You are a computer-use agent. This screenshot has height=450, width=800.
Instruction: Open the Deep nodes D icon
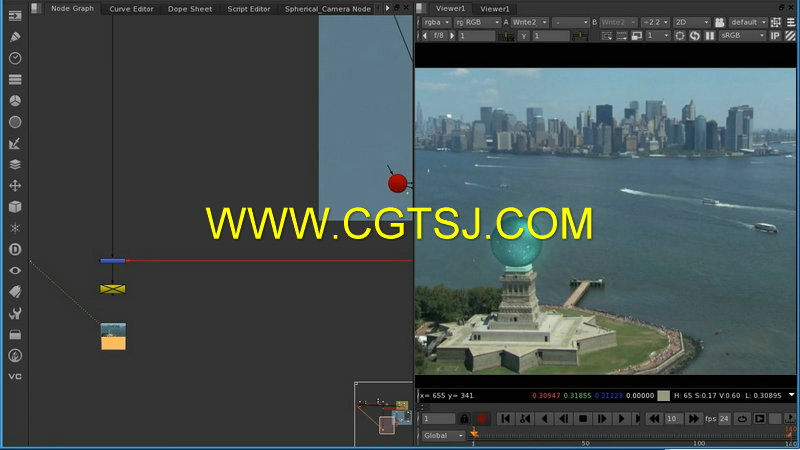[x=15, y=249]
